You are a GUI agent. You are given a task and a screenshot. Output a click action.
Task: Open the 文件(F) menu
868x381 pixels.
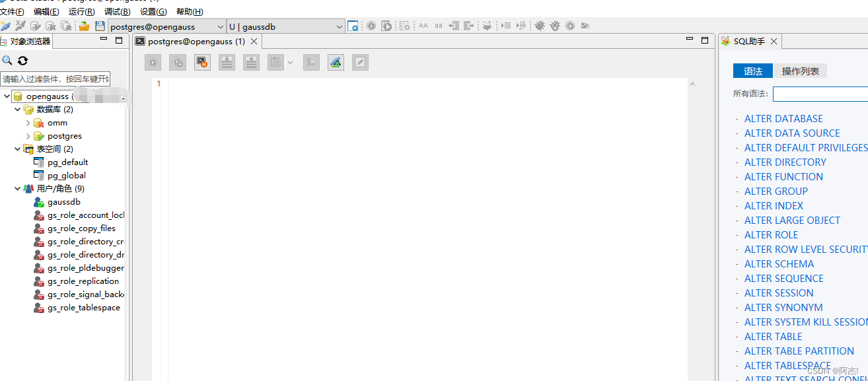coord(13,12)
